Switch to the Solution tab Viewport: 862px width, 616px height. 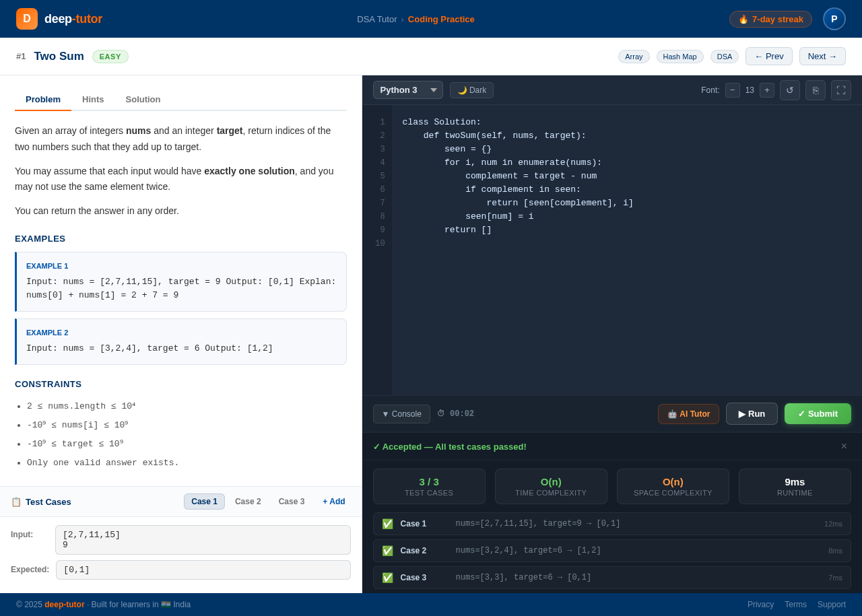coord(143,99)
